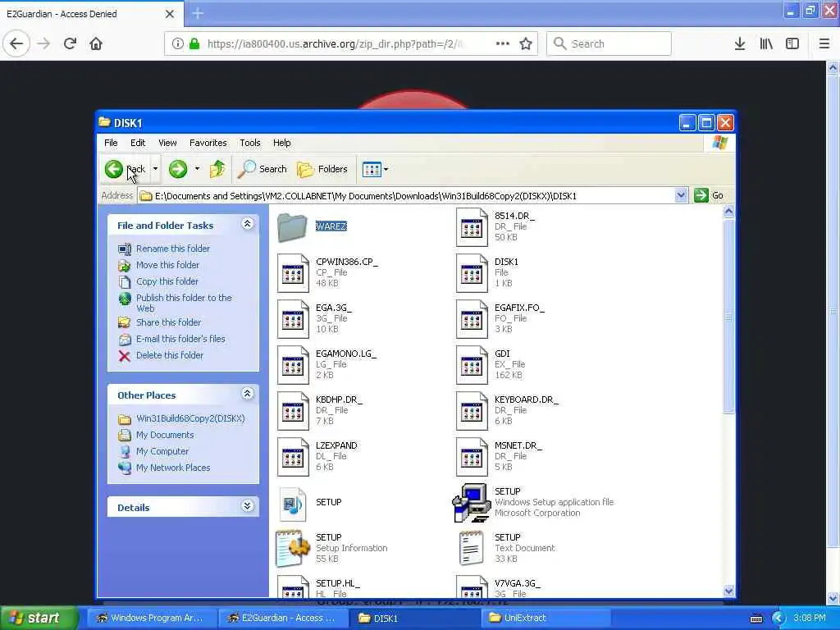
Task: Select the 8514.DR_ file icon
Action: click(472, 227)
